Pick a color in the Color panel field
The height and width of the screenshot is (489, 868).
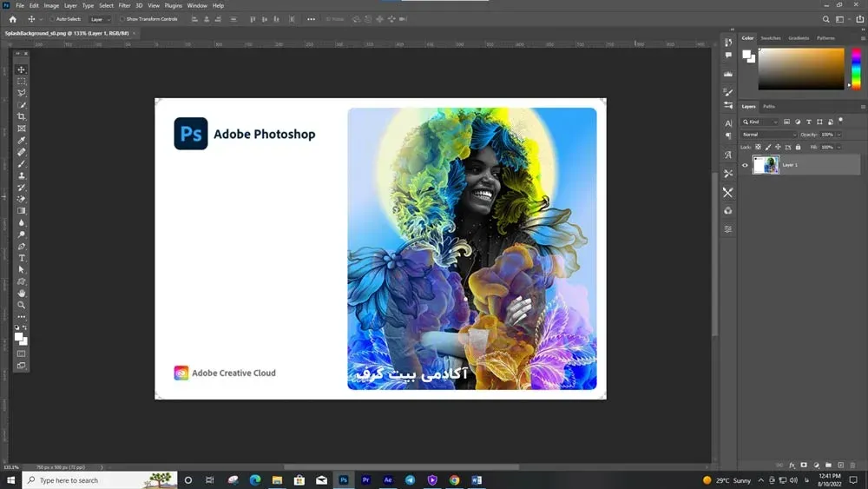[x=801, y=69]
